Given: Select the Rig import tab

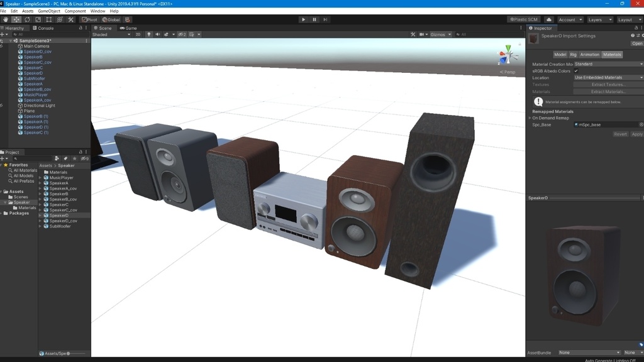Looking at the screenshot, I should [573, 55].
